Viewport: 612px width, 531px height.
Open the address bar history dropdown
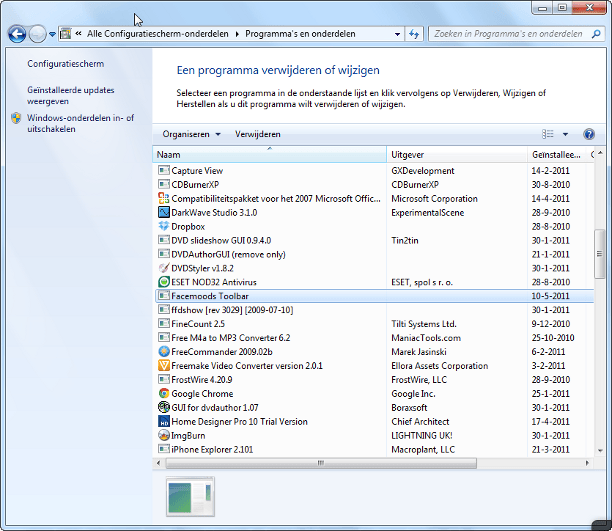[397, 34]
